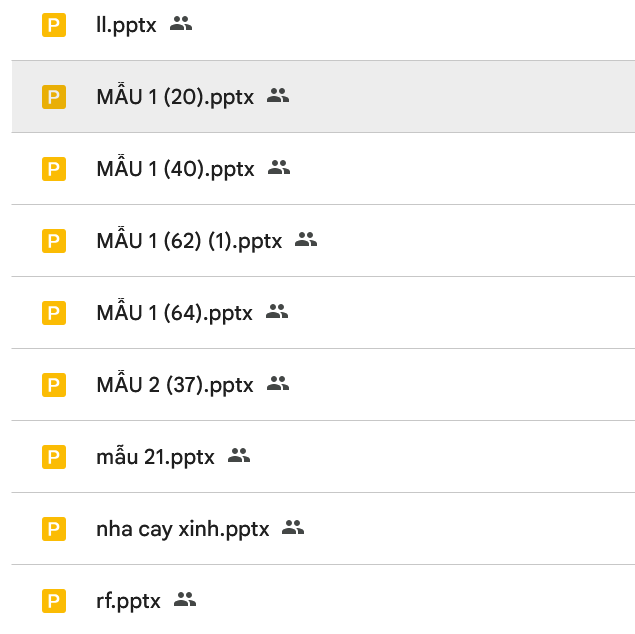Click the file icon of MẪU 2 (37).pptx
This screenshot has width=635, height=634.
click(53, 385)
